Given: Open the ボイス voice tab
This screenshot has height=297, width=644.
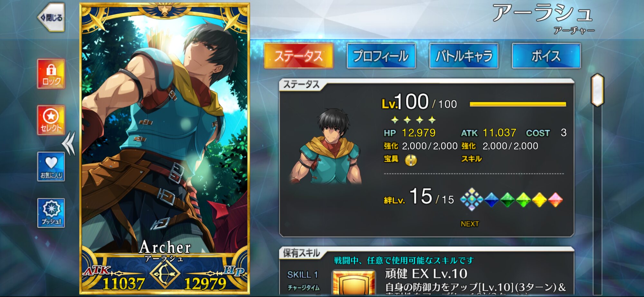Looking at the screenshot, I should pos(546,56).
